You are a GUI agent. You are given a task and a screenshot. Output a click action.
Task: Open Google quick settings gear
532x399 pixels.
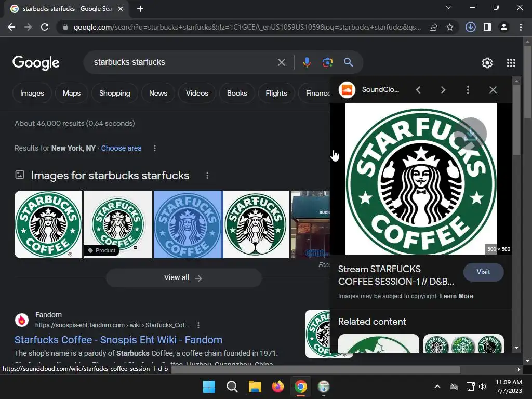point(487,63)
